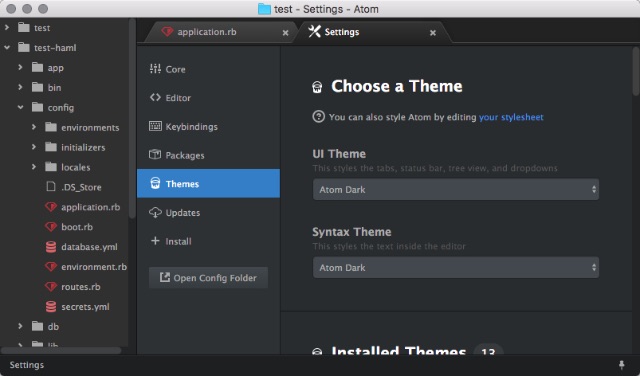
Task: Click the folder icon in window title
Action: point(264,9)
